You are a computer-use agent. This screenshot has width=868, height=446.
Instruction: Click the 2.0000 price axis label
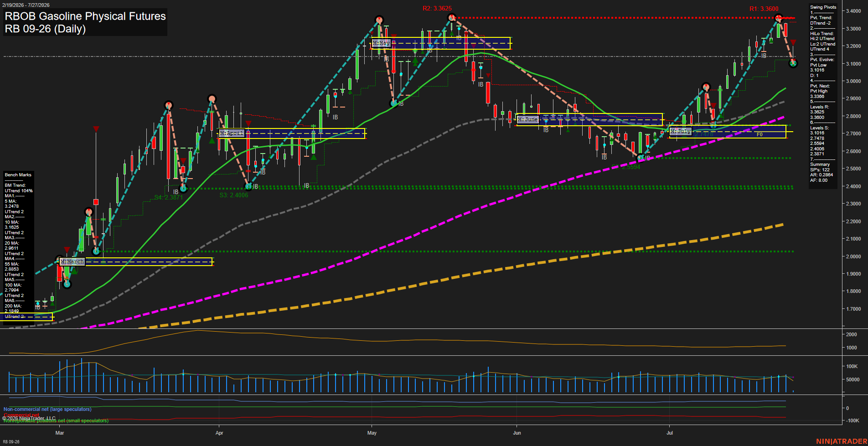[853, 256]
